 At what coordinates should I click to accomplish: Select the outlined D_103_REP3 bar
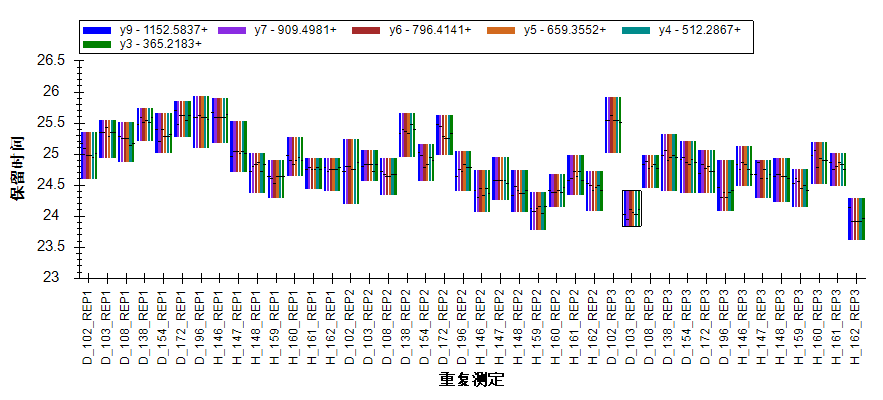click(631, 208)
